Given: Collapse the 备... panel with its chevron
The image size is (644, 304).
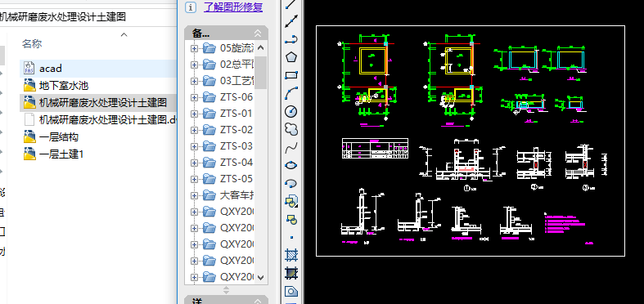Looking at the screenshot, I should (258, 34).
